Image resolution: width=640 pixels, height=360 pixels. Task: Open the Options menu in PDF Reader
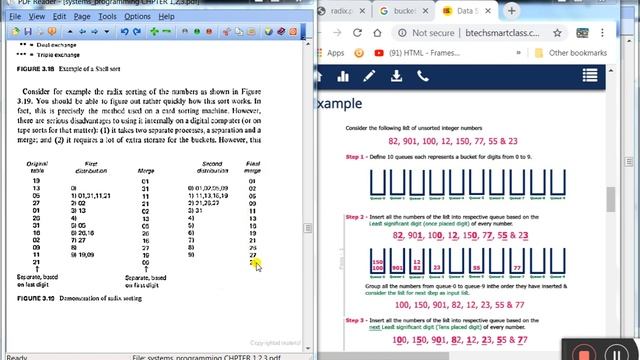pos(138,16)
